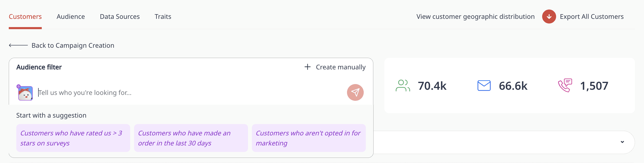Click the pink phone message icon

[565, 85]
